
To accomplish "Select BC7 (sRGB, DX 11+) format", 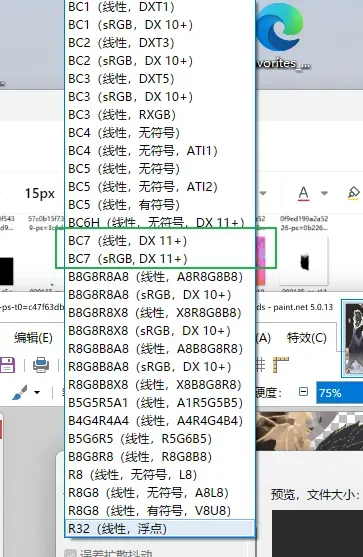I will pyautogui.click(x=160, y=259).
